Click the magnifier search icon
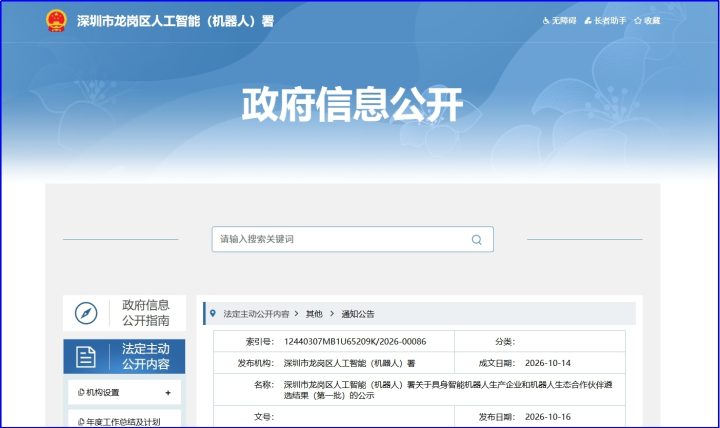 477,240
